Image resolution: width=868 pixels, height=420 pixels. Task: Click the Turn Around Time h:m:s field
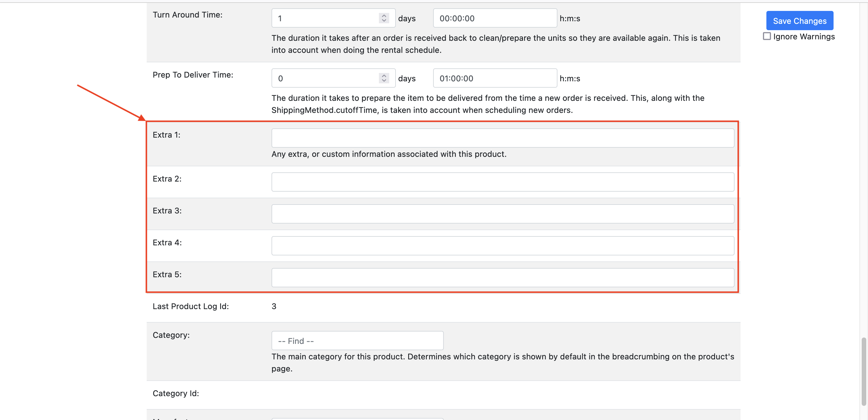tap(495, 18)
